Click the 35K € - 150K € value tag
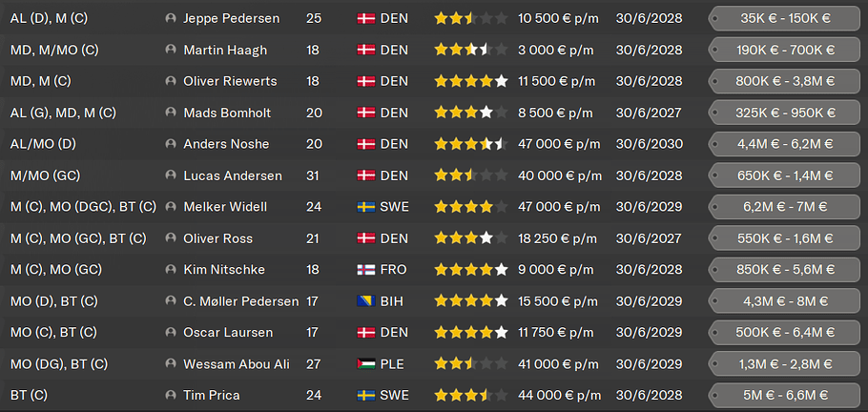The width and height of the screenshot is (868, 412). pyautogui.click(x=784, y=18)
